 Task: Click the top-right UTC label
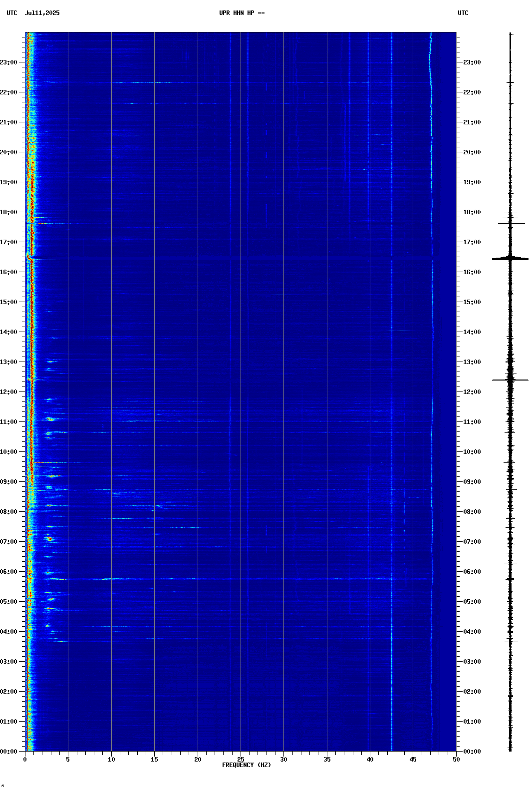[463, 13]
